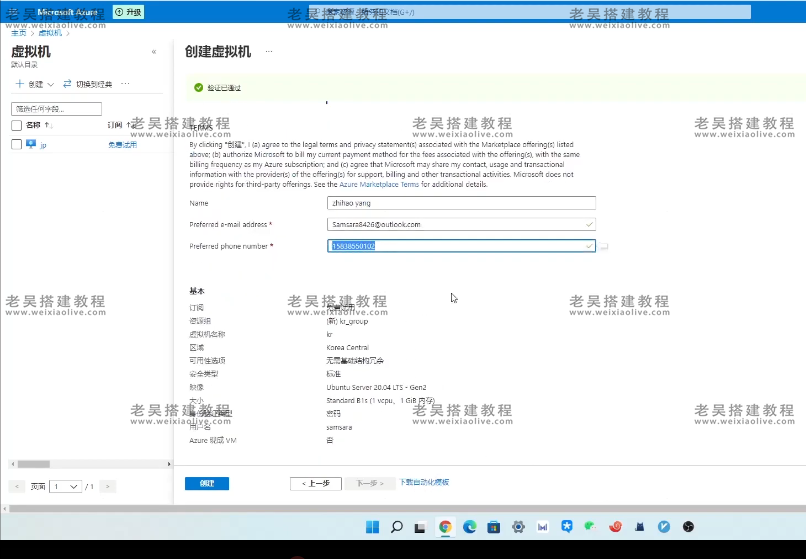Open Task View in taskbar
806x559 pixels.
point(420,527)
